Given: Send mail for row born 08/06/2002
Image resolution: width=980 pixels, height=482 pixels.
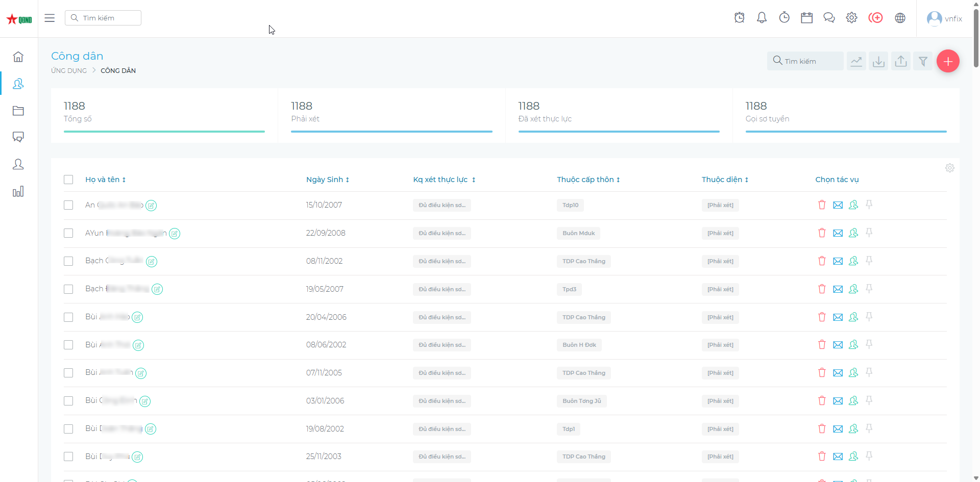Looking at the screenshot, I should click(838, 345).
